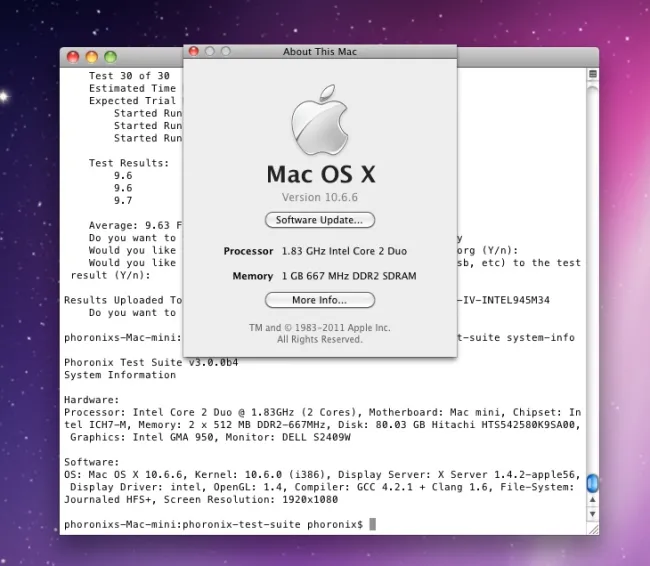The image size is (650, 566).
Task: Click the Software Update button
Action: (319, 219)
